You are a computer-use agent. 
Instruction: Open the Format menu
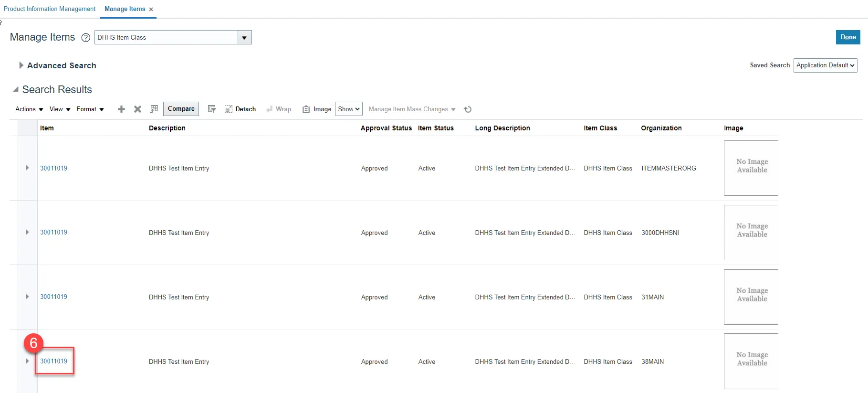tap(90, 109)
